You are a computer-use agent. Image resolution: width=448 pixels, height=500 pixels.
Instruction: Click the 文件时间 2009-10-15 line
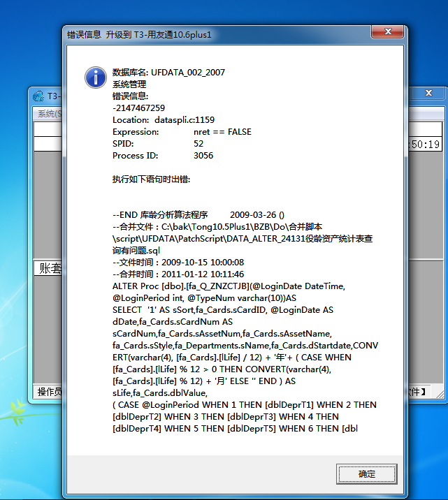pos(178,262)
